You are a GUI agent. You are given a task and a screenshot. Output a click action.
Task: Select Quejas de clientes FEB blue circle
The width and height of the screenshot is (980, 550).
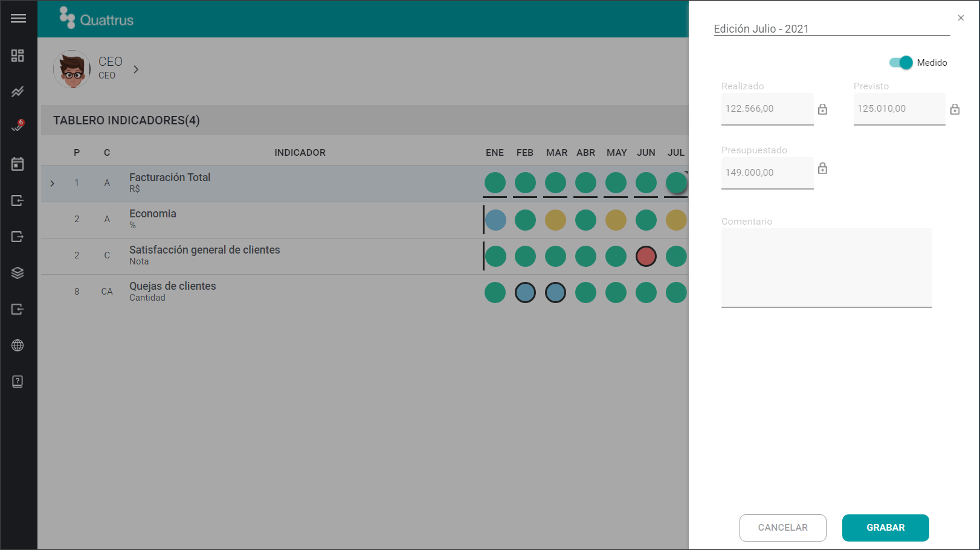coord(525,292)
